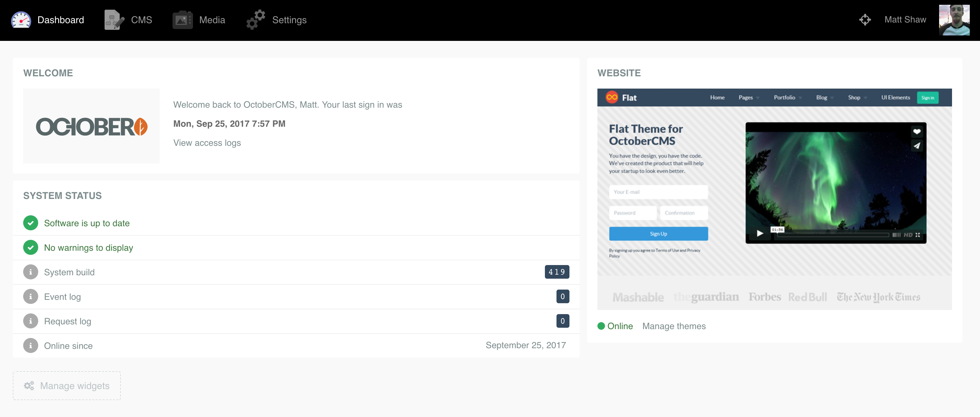Click the Guardian logo in preview
980x417 pixels.
click(x=706, y=297)
